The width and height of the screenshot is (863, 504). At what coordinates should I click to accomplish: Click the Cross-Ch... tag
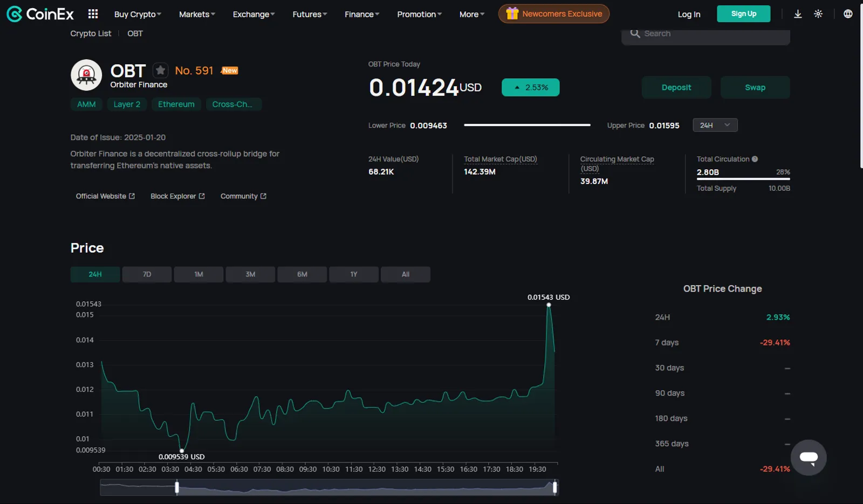[x=234, y=104]
